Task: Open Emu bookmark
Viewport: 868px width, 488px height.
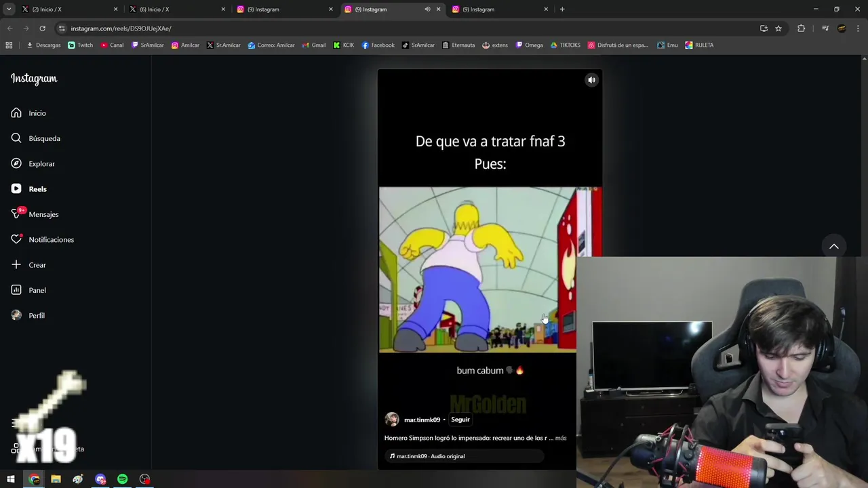Action: tap(667, 45)
